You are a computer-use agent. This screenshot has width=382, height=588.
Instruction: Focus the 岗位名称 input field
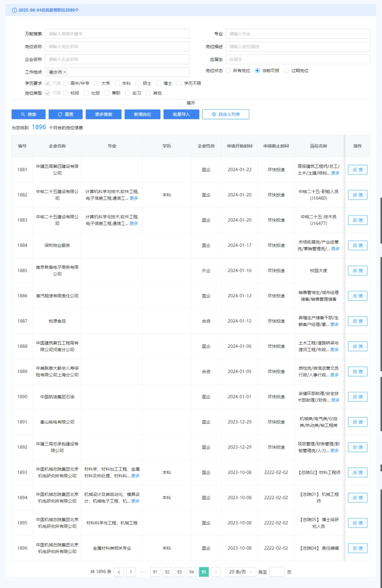(117, 46)
